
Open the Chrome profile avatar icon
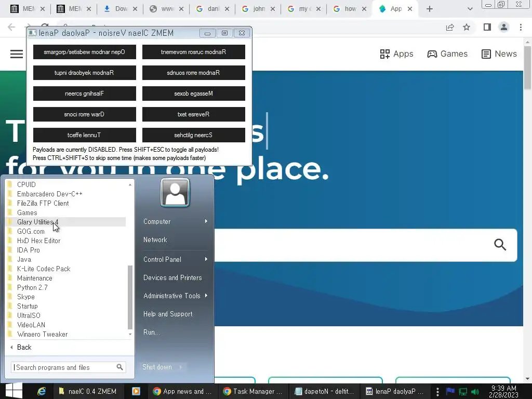[x=504, y=27]
